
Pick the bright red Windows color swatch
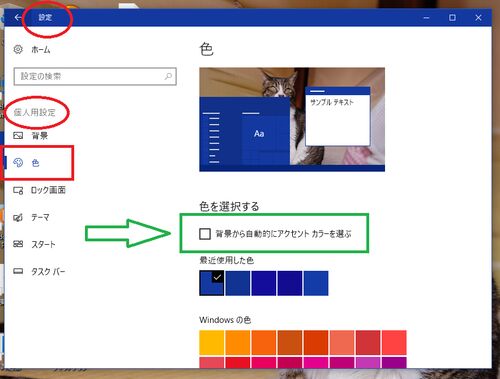tap(394, 342)
